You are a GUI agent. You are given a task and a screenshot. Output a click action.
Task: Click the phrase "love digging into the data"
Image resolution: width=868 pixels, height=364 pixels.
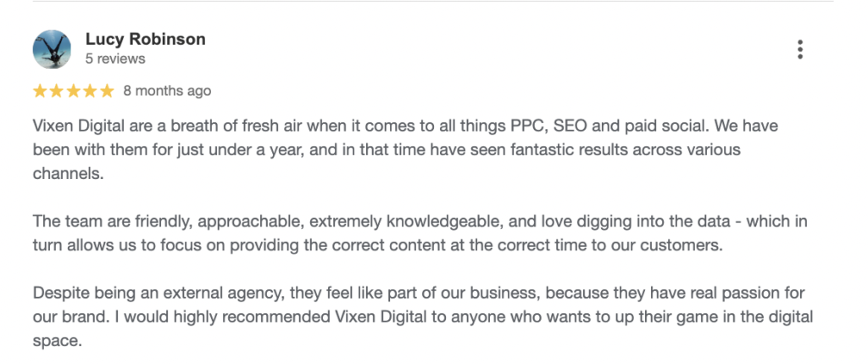[626, 222]
